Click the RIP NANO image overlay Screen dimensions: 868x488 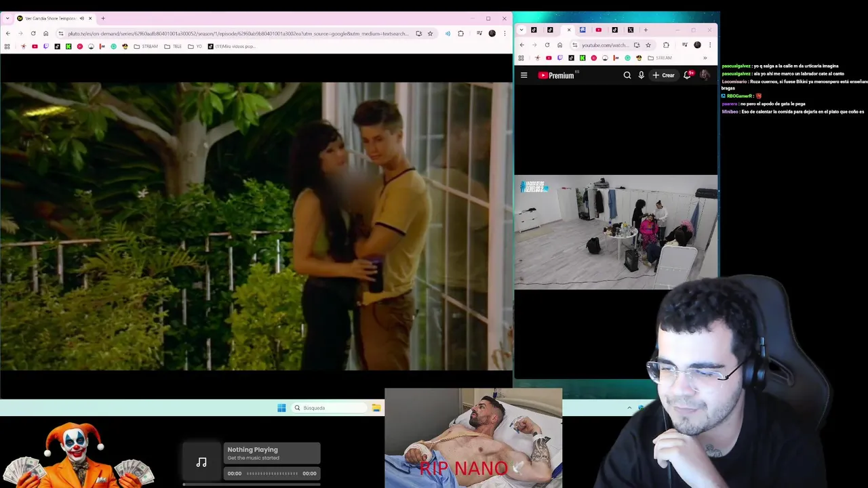pyautogui.click(x=473, y=439)
